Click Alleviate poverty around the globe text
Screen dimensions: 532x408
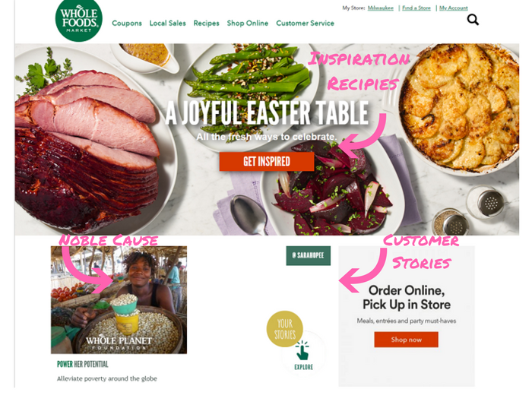tap(107, 378)
